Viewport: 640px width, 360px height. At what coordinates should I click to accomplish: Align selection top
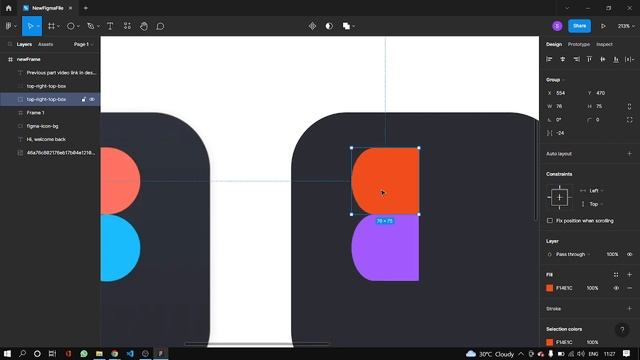tap(589, 59)
